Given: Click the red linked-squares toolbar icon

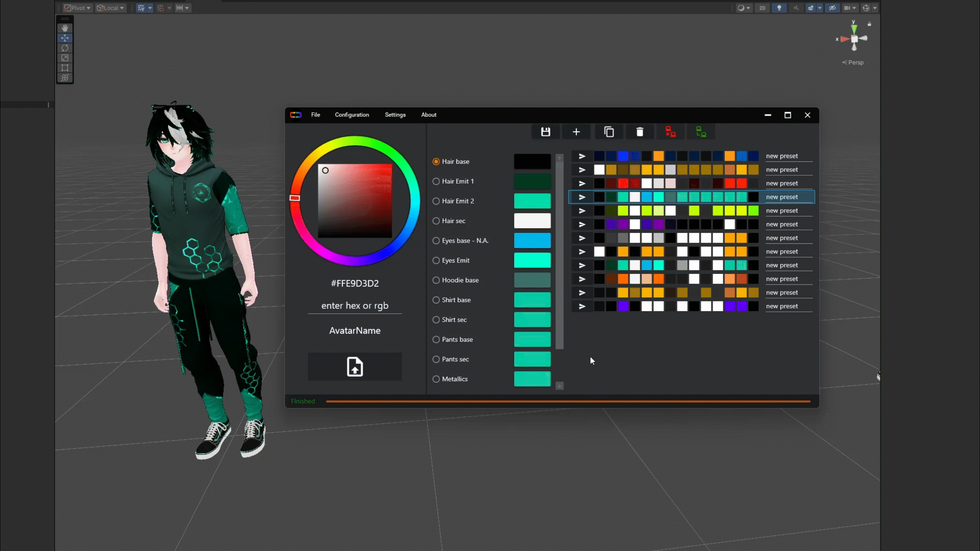Looking at the screenshot, I should [670, 132].
